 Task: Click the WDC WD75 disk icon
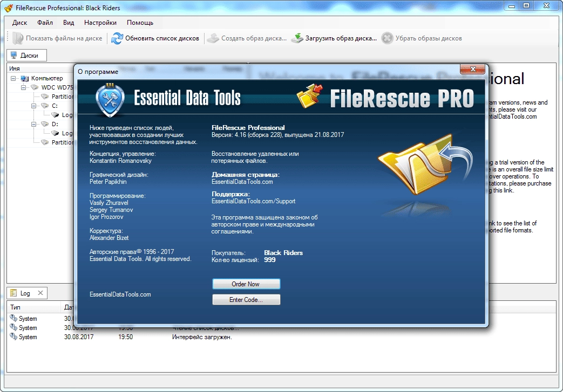(35, 87)
